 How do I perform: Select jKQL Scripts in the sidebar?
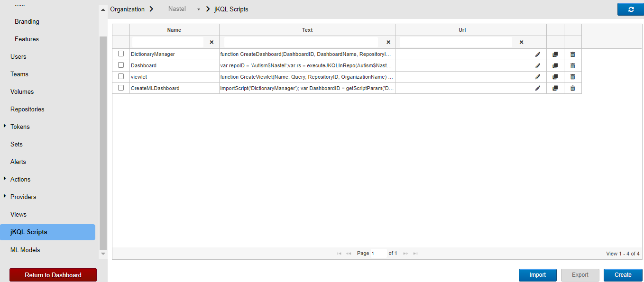47,232
